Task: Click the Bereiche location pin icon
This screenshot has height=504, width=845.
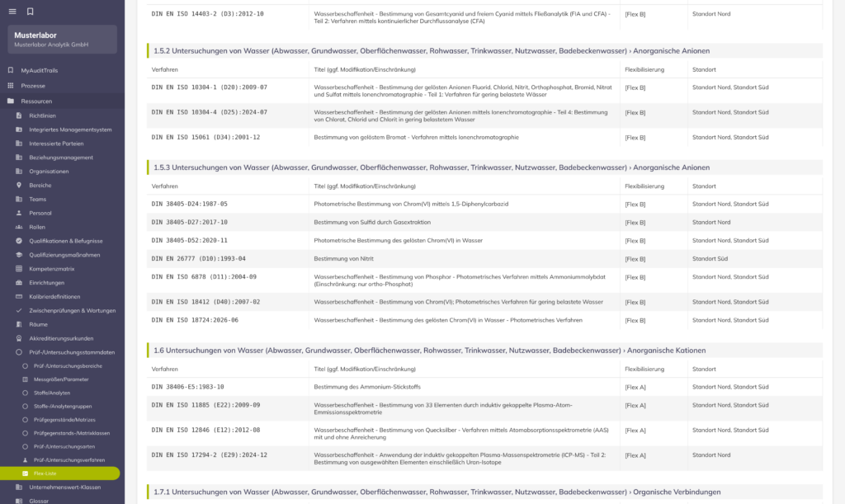Action: point(19,186)
